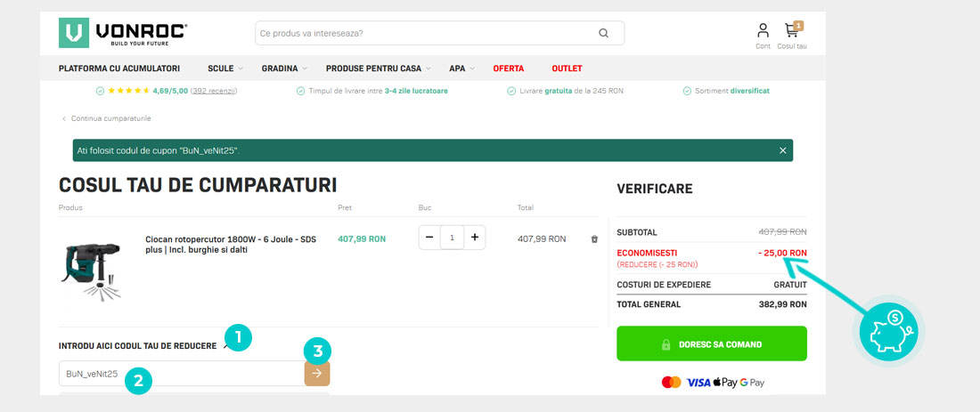The image size is (980, 412).
Task: Increase quantity with plus button
Action: coord(474,238)
